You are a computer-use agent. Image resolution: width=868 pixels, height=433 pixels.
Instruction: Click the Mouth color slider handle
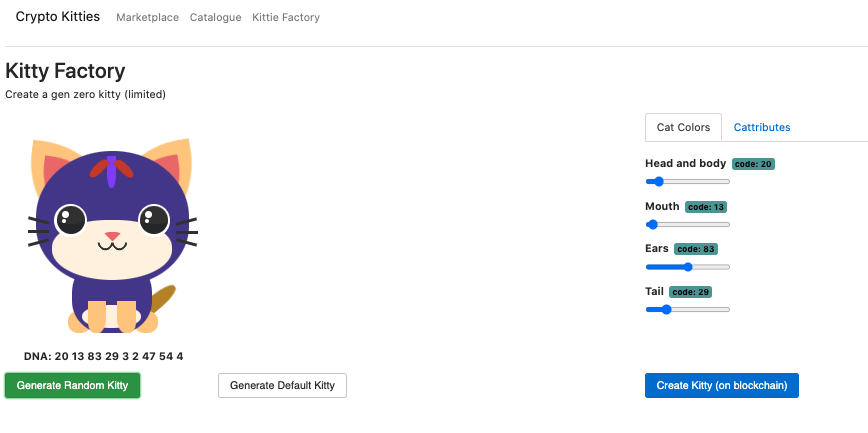pyautogui.click(x=652, y=224)
